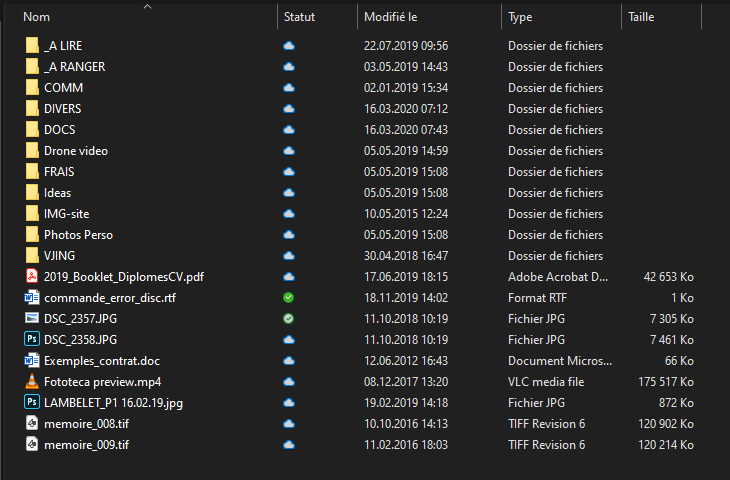Viewport: 730px width, 480px height.
Task: Click the green check status of DSC_2357.JPG
Action: point(289,318)
